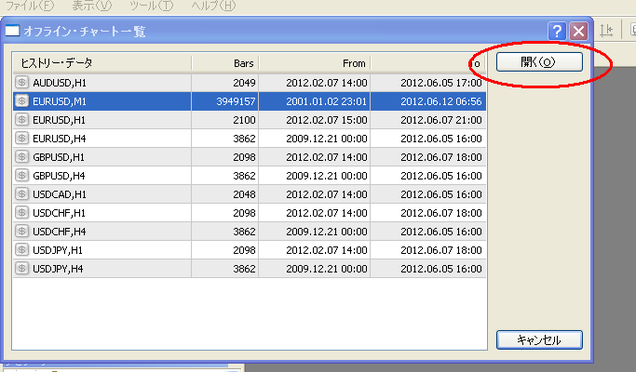Screen dimensions: 636x372
Task: Select the EURUSD,H1 row
Action: [249, 120]
